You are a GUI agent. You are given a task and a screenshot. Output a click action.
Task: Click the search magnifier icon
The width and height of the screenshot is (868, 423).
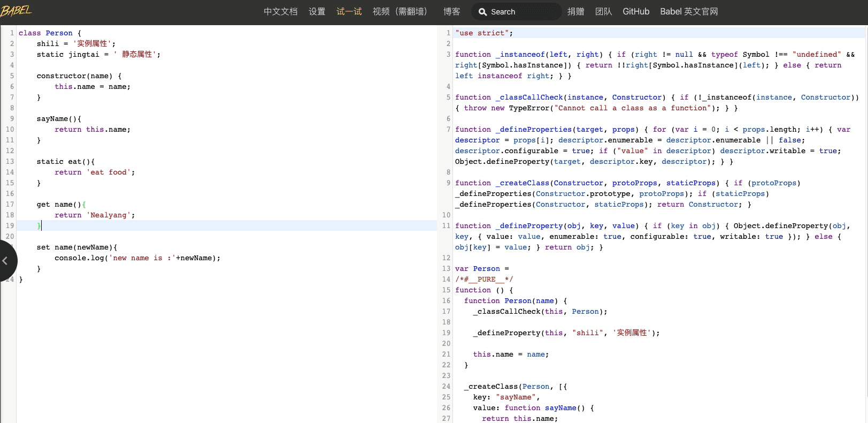(482, 12)
